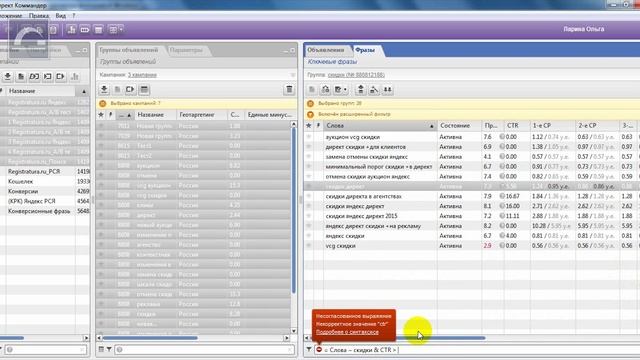Click the download icon in ad groups toolbar
This screenshot has height=360, width=640.
pyautogui.click(x=104, y=89)
